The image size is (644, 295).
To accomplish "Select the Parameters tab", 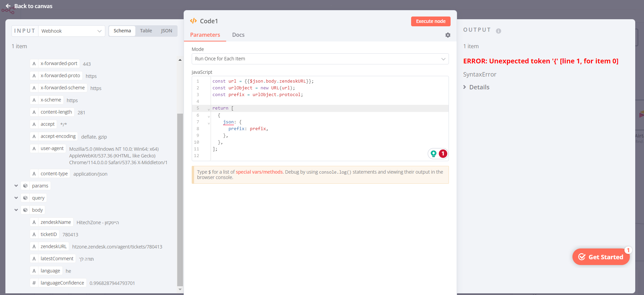I will (x=205, y=35).
